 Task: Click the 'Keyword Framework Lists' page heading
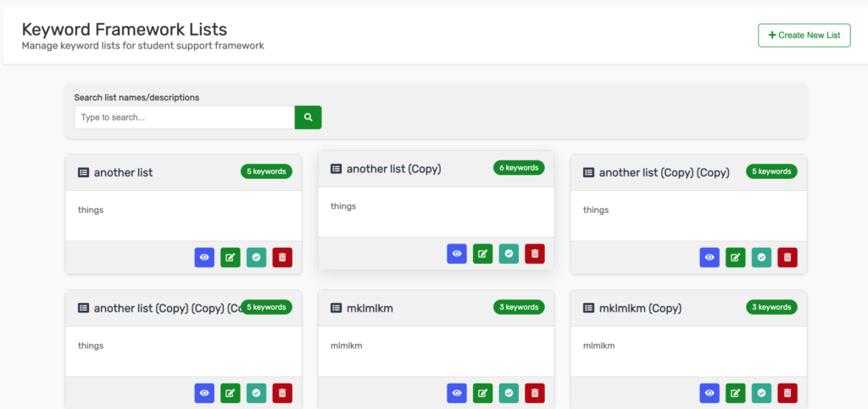tap(124, 30)
